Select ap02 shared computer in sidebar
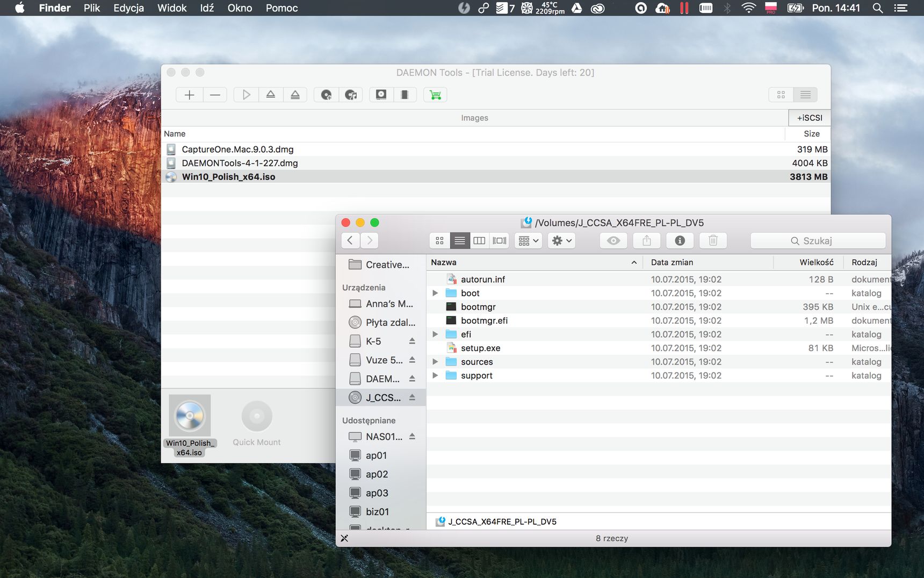Image resolution: width=924 pixels, height=578 pixels. pos(380,474)
